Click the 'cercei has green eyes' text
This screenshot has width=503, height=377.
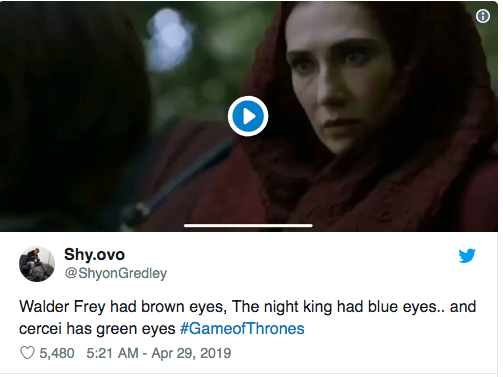click(x=97, y=329)
